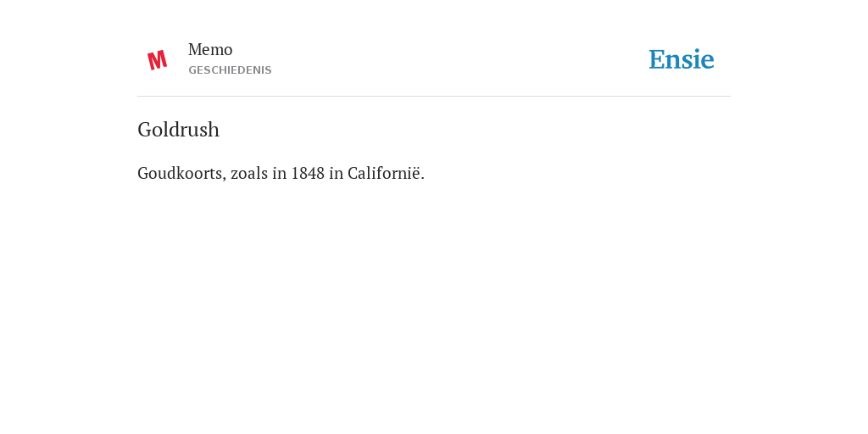Click the period ending the definition sentence
The height and width of the screenshot is (434, 868).
click(x=423, y=178)
